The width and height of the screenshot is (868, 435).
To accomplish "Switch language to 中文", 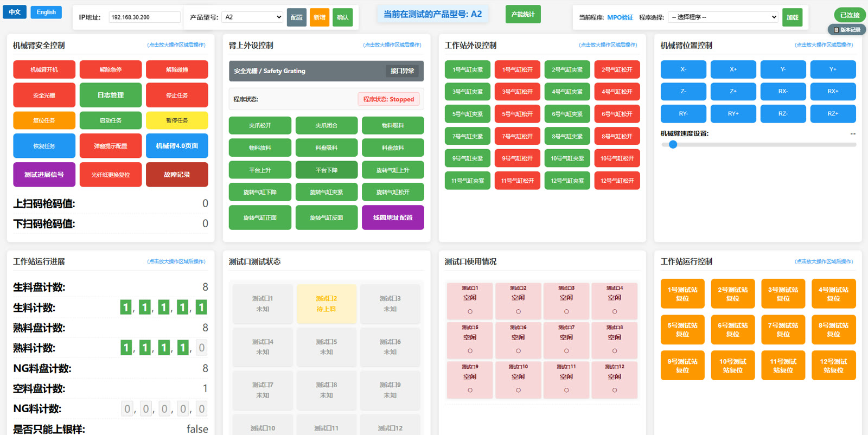I will coord(15,12).
